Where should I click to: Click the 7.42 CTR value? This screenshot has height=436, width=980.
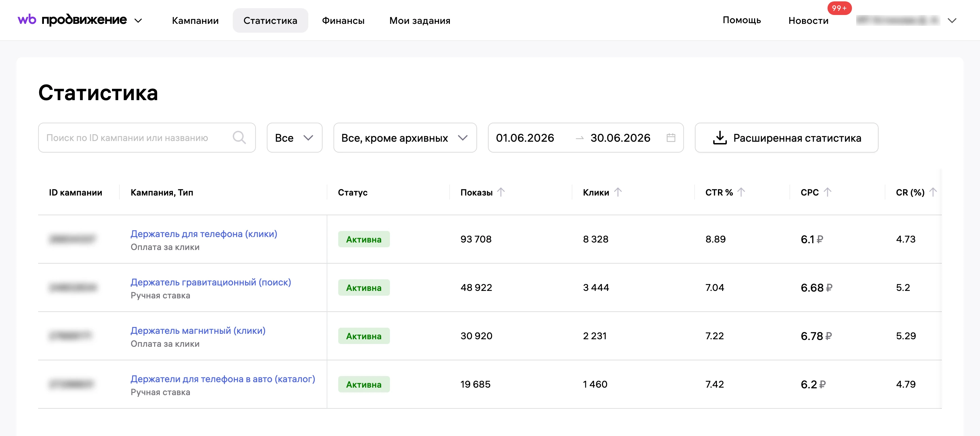715,384
